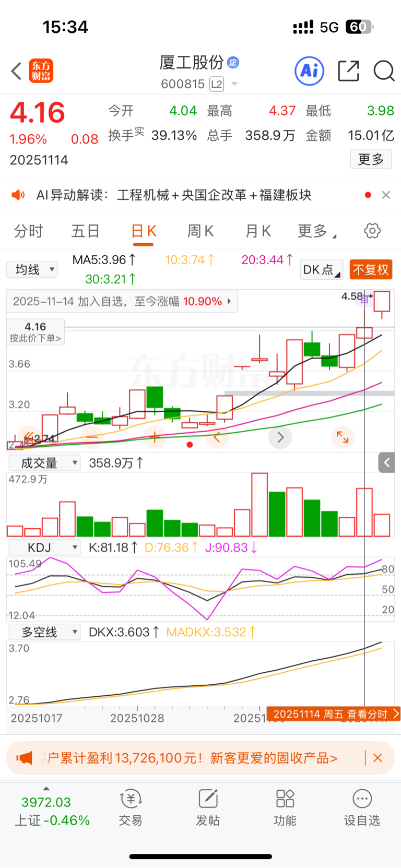
Task: Open the search magnifier icon
Action: tap(384, 71)
